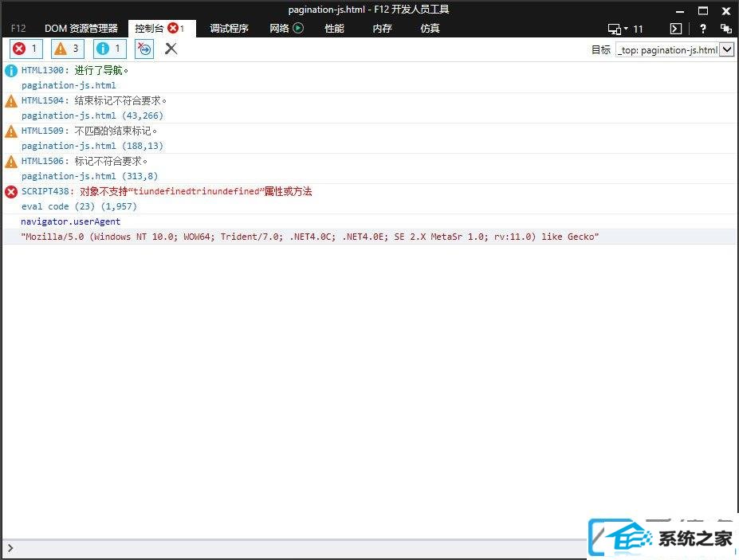Click the HTML1504 message text
Viewport: 739px width, 560px height.
coord(94,100)
